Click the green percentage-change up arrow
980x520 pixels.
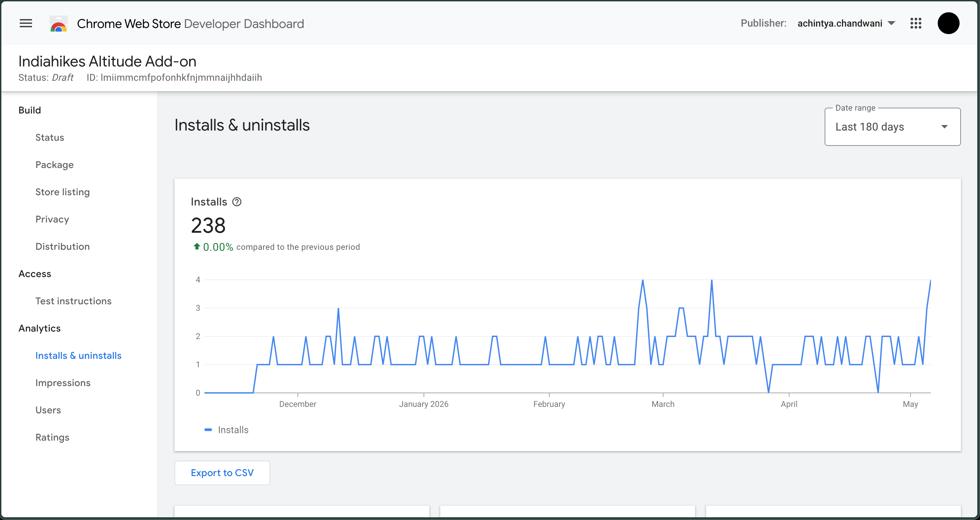click(x=197, y=246)
